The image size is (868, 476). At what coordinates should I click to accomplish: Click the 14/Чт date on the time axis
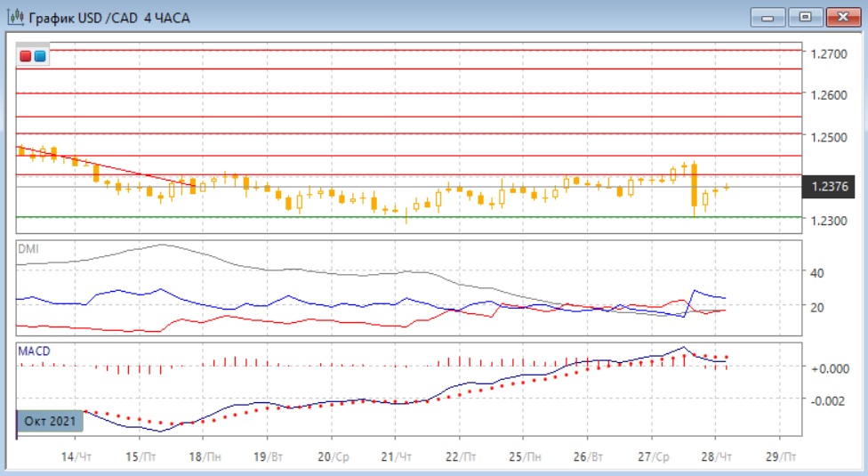coord(78,455)
